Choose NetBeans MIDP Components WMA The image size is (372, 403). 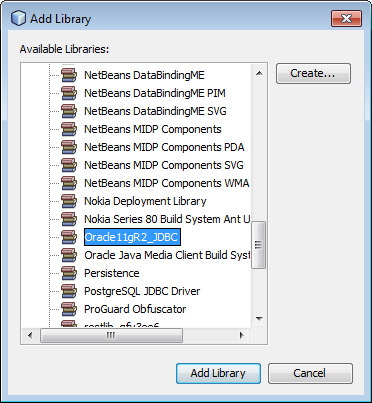pos(167,183)
